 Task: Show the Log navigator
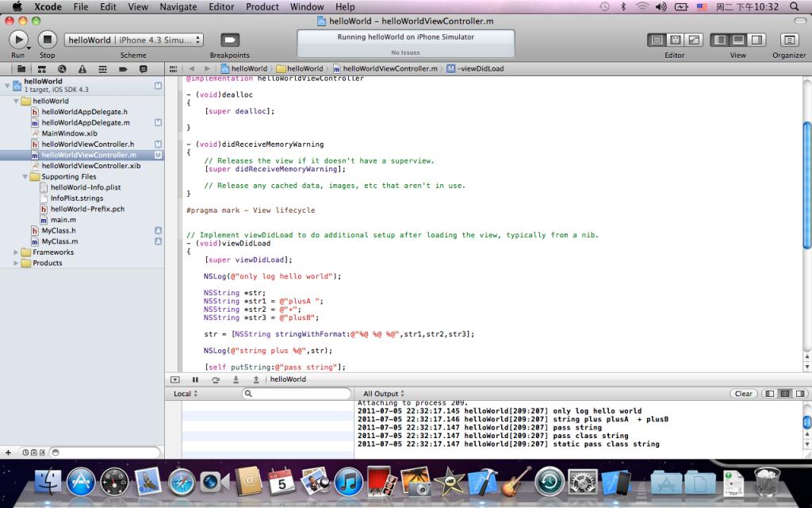click(143, 69)
